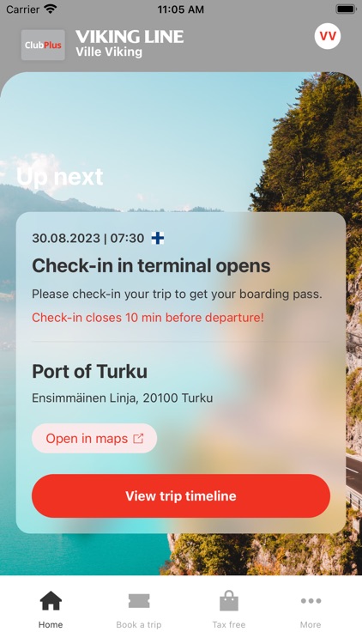Open the More tab label
This screenshot has width=362, height=644.
311,625
